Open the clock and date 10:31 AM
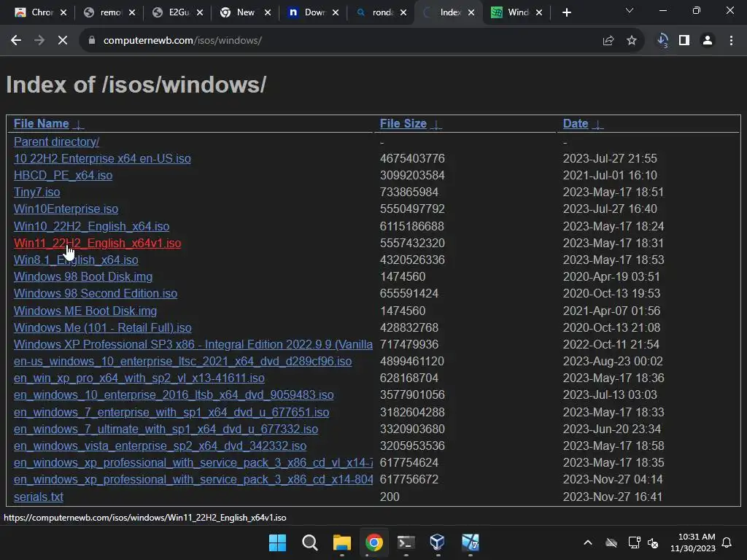This screenshot has width=747, height=560. click(693, 542)
